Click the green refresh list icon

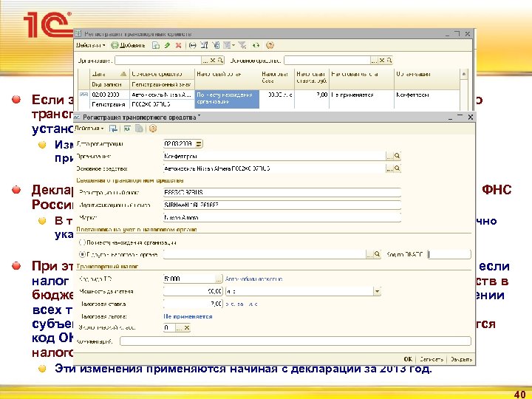pyautogui.click(x=256, y=45)
